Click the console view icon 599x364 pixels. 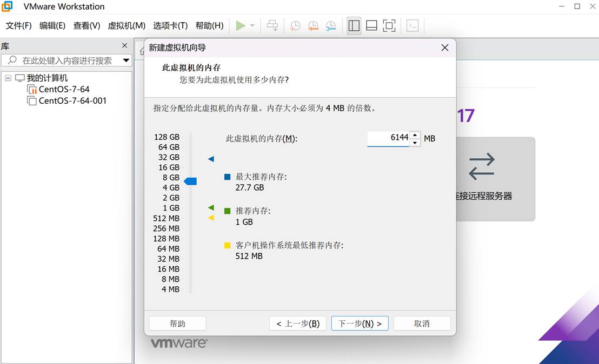(x=412, y=26)
